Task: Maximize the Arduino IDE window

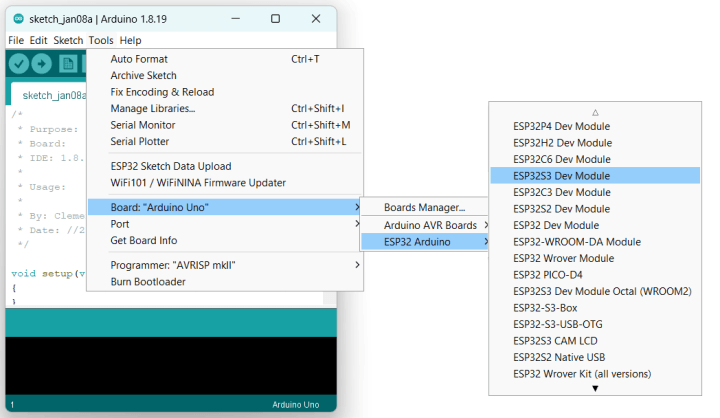Action: 275,19
